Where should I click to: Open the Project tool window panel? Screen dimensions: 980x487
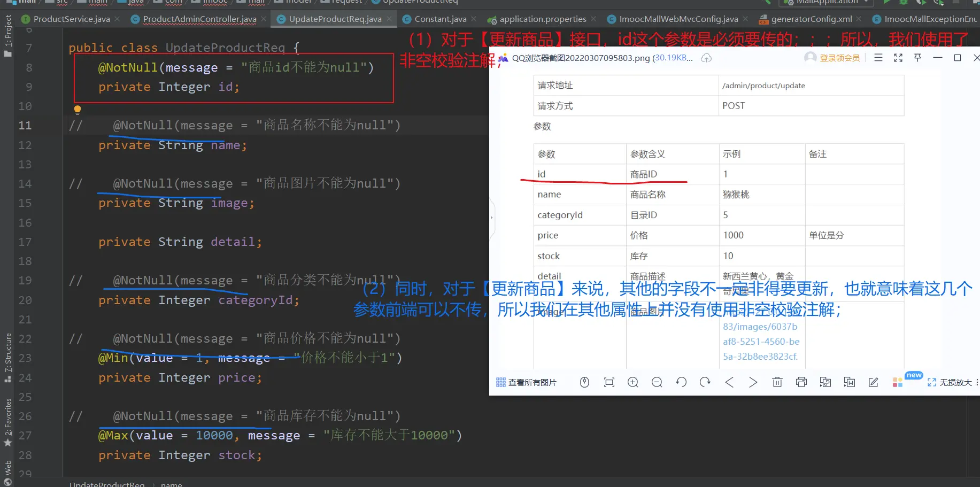[7, 35]
